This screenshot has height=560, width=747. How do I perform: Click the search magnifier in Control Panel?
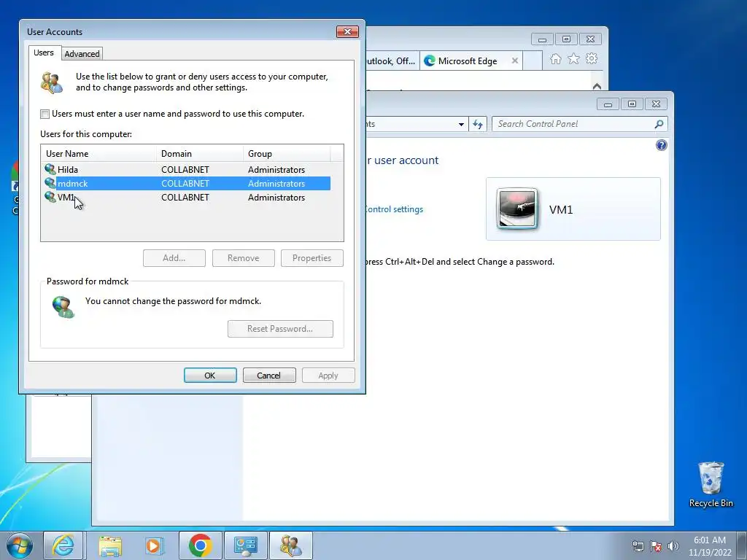coord(659,124)
